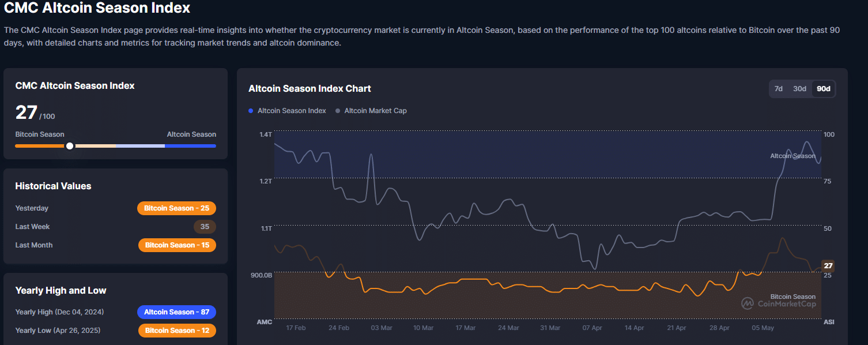This screenshot has width=868, height=345.
Task: Click the Last Month Bitcoin Season 15 badge
Action: point(177,245)
